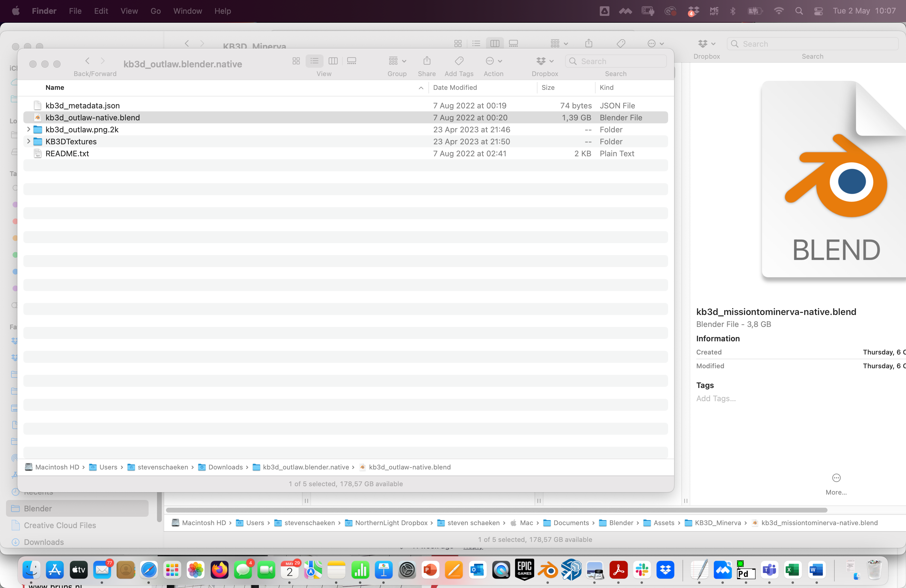
Task: Open Action dropdown in KB3D_Minerva window
Action: tap(656, 44)
